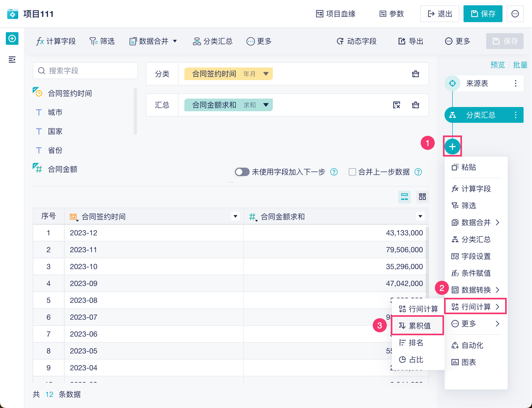Click the green add button in left sidebar
Screen dimensions: 532x408
point(12,39)
